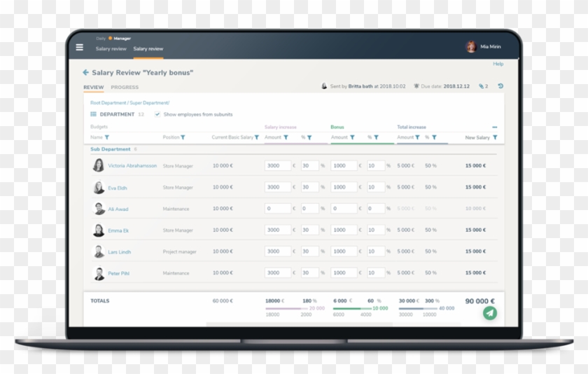Click the green send button

pyautogui.click(x=490, y=313)
